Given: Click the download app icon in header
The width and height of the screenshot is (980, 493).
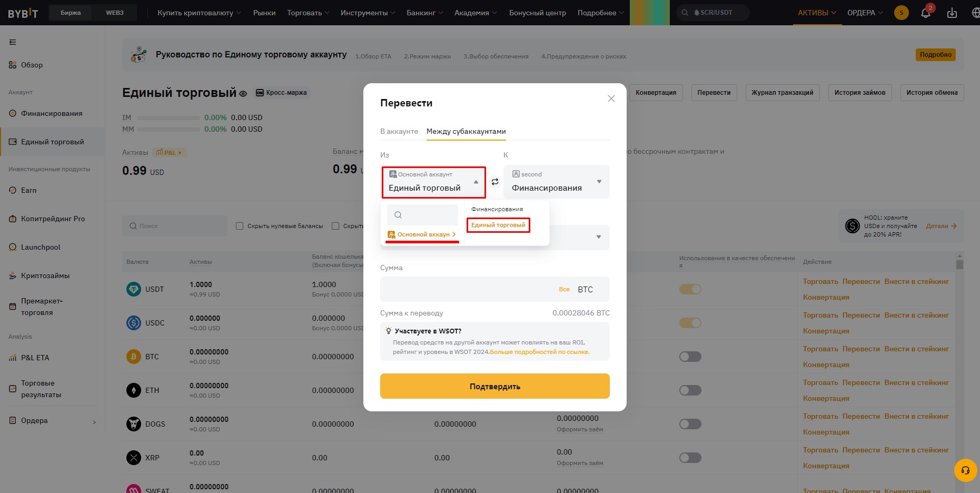Looking at the screenshot, I should (952, 13).
